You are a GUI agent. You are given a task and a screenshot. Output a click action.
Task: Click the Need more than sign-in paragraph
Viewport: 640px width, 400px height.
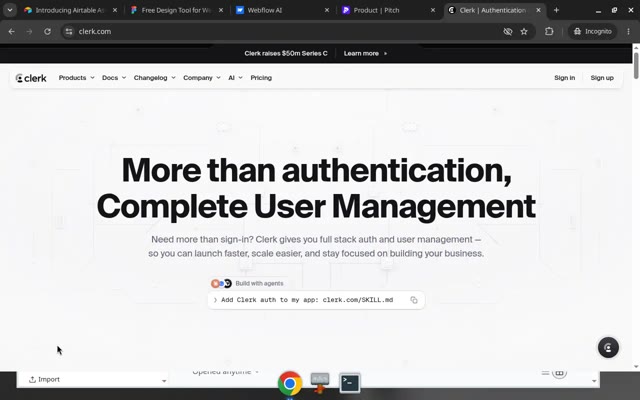[x=316, y=247]
